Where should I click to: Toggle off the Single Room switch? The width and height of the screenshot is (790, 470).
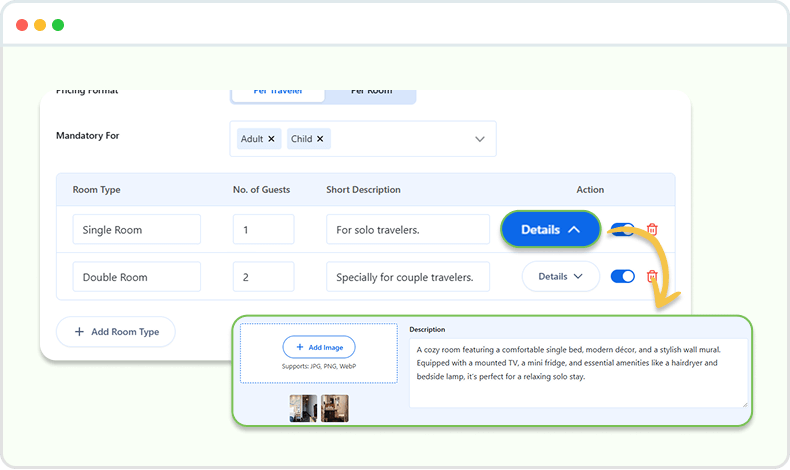tap(622, 230)
